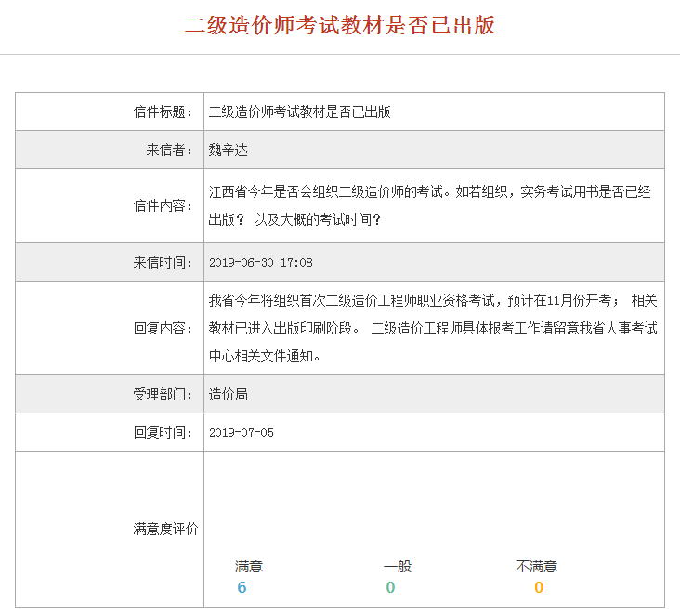Rate the reply as 满意
The height and width of the screenshot is (616, 680).
(x=249, y=566)
